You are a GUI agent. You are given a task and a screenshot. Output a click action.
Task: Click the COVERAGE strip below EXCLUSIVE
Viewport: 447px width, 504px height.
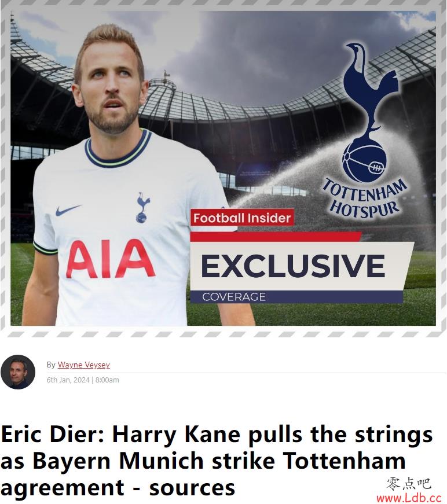pyautogui.click(x=296, y=297)
